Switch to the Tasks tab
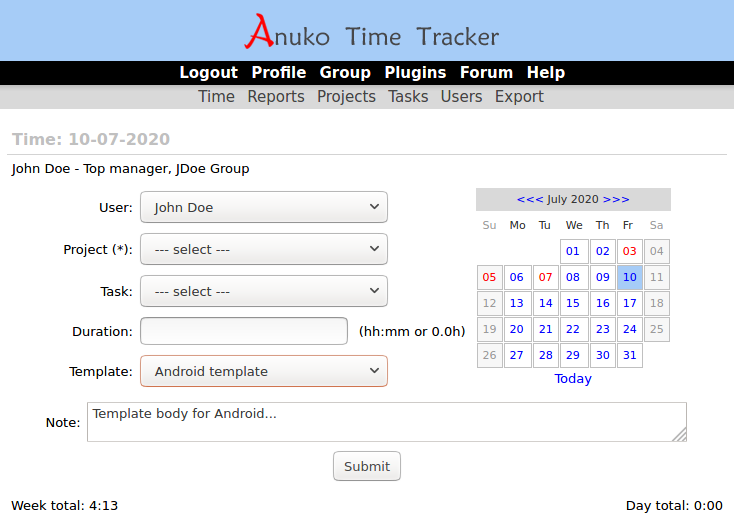The width and height of the screenshot is (734, 530). 408,96
